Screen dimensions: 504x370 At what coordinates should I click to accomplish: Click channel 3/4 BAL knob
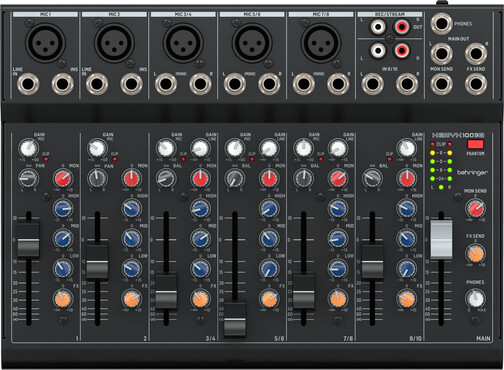[x=166, y=179]
